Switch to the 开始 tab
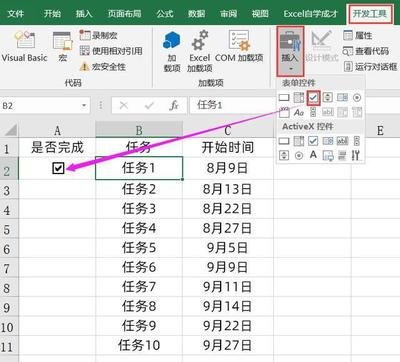Image resolution: width=400 pixels, height=362 pixels. [52, 14]
